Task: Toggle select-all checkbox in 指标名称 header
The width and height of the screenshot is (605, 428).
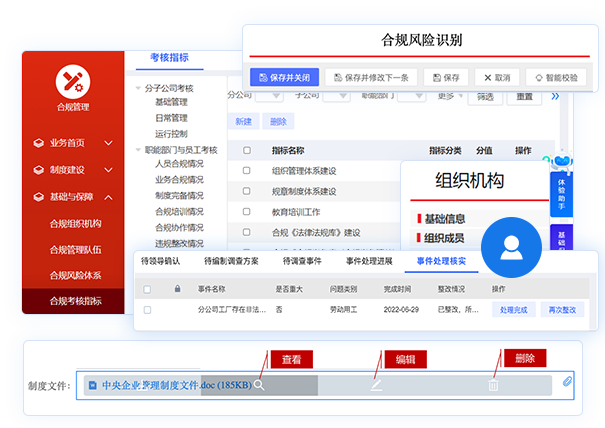Action: tap(246, 150)
